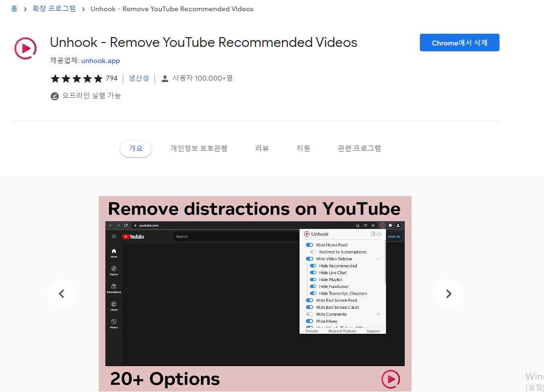Viewport: 544px width, 392px height.
Task: Click bookmark star icon in preview bar
Action: [x=373, y=225]
